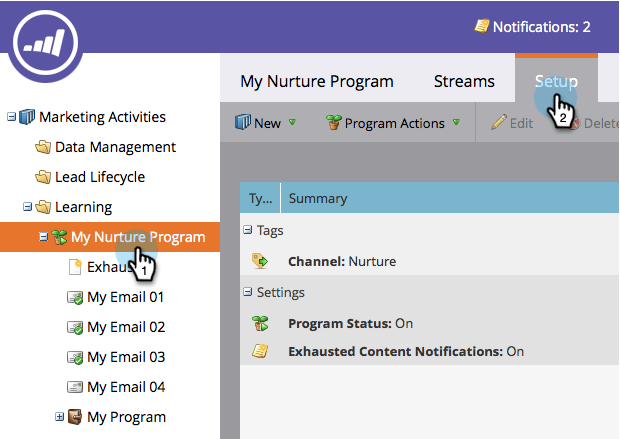
Task: Collapse the Settings section
Action: point(247,293)
